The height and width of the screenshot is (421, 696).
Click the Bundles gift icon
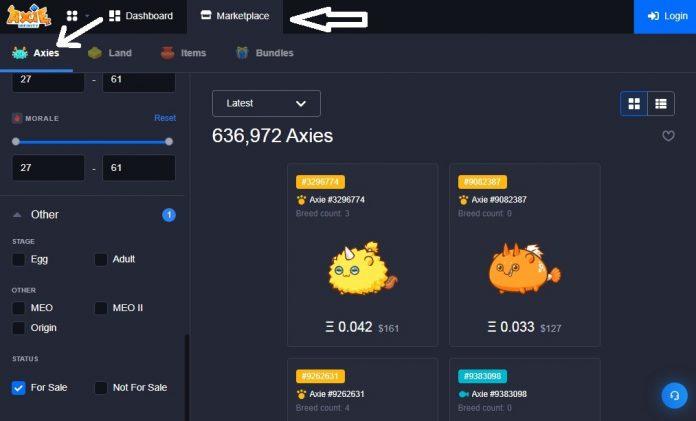(x=242, y=53)
